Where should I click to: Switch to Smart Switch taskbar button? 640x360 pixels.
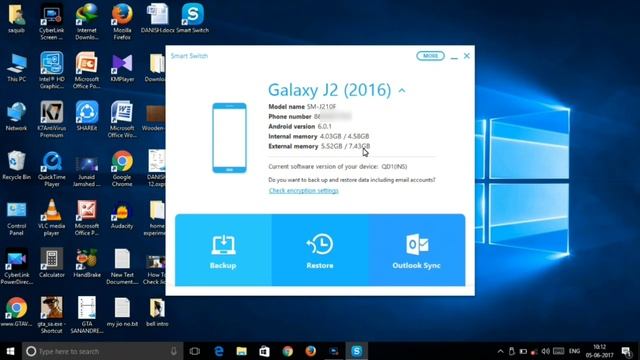(357, 351)
